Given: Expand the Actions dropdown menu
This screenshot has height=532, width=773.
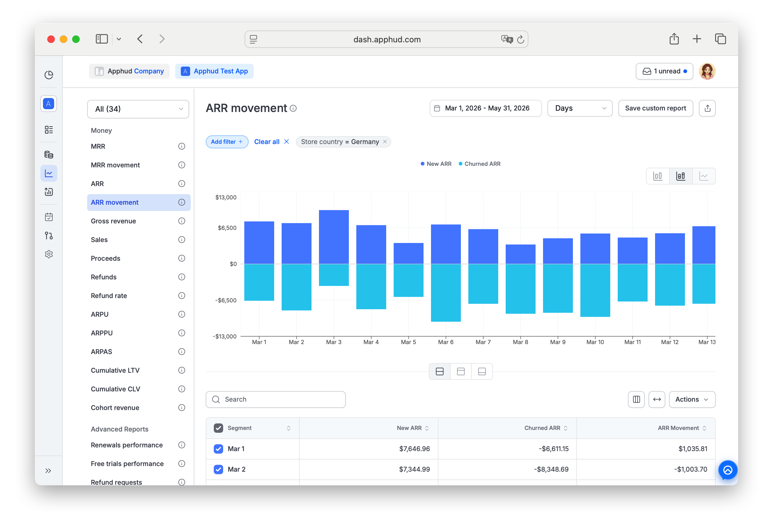Looking at the screenshot, I should tap(692, 399).
